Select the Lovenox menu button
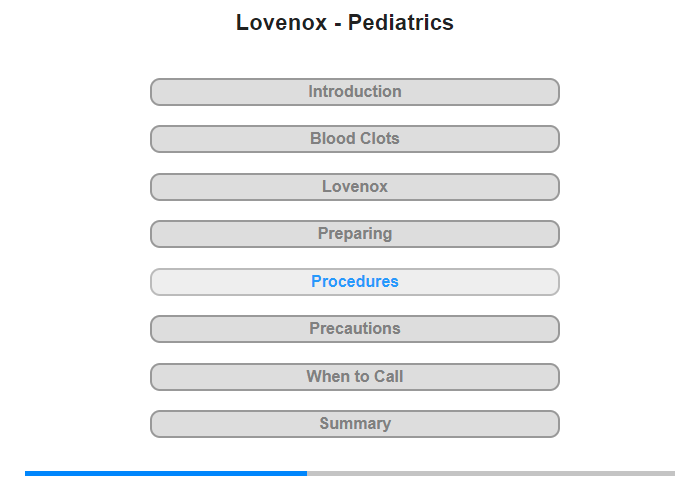Screen dimensions: 700x480 [x=354, y=187]
